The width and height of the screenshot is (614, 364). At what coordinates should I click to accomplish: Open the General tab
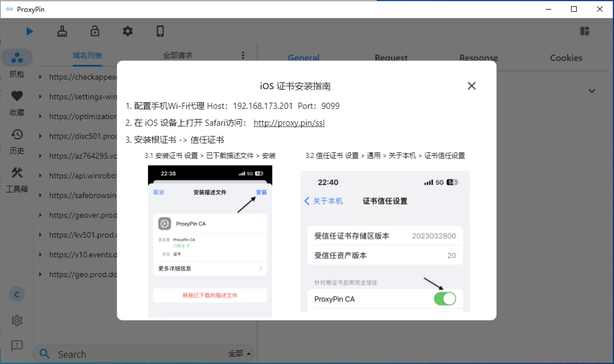pos(304,58)
